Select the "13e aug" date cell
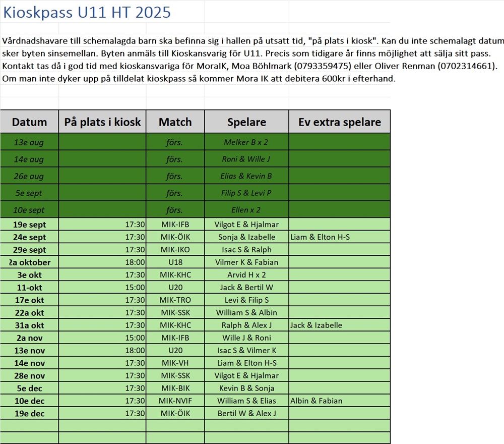504x444 pixels. click(x=29, y=142)
